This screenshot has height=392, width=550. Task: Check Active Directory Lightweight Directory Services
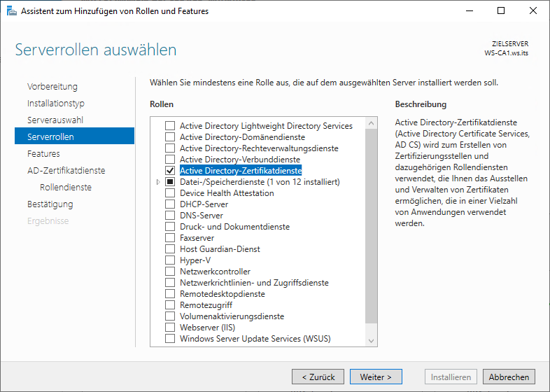(170, 125)
